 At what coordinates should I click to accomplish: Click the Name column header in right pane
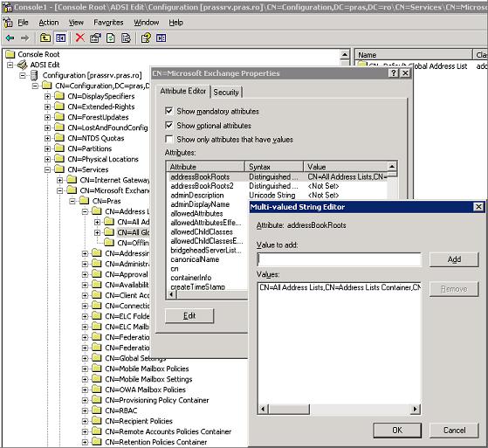(413, 55)
